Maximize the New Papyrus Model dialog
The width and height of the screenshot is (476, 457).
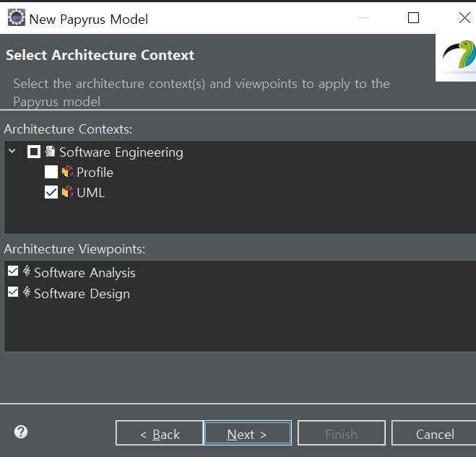pyautogui.click(x=413, y=17)
